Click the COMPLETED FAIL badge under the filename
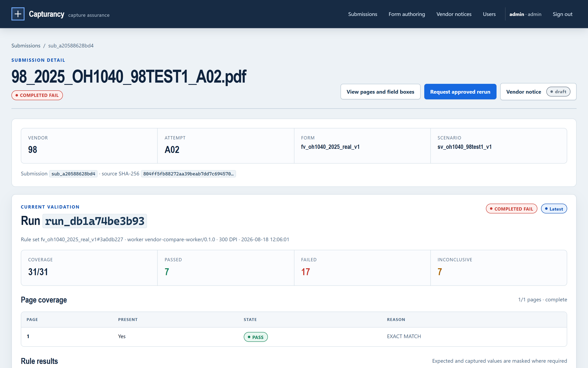The height and width of the screenshot is (368, 588). click(37, 95)
